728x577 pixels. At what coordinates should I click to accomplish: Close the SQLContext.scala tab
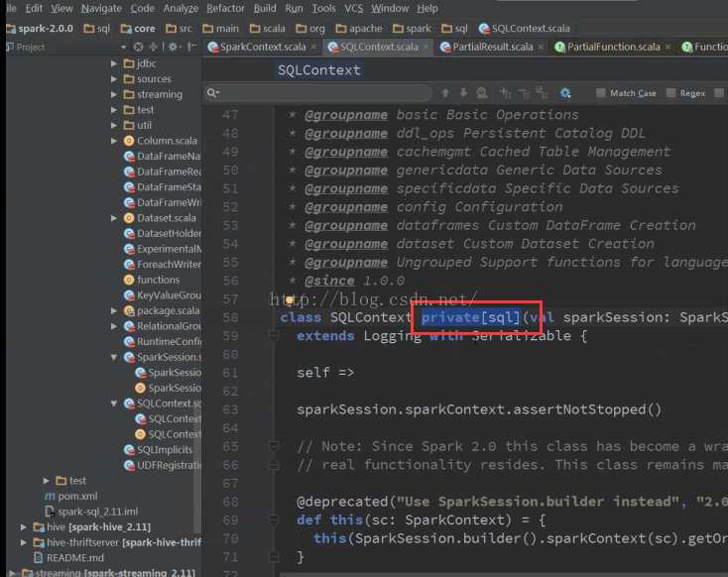[425, 47]
